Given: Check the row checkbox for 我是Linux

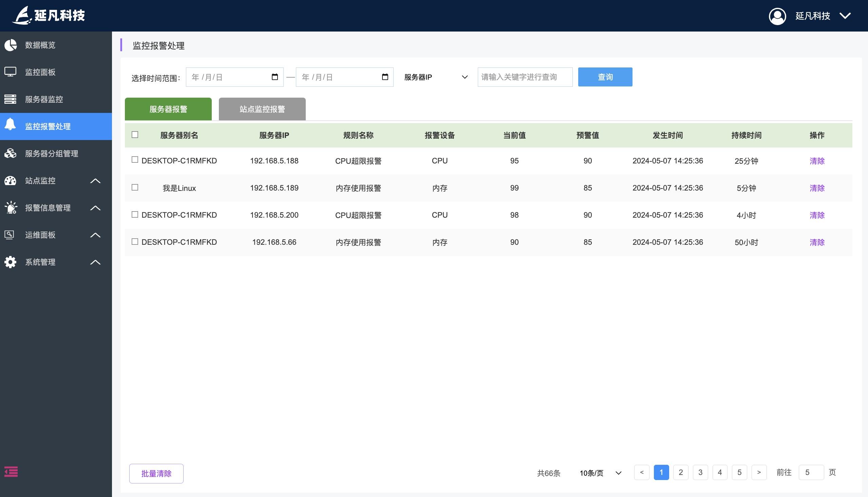Looking at the screenshot, I should [x=135, y=187].
